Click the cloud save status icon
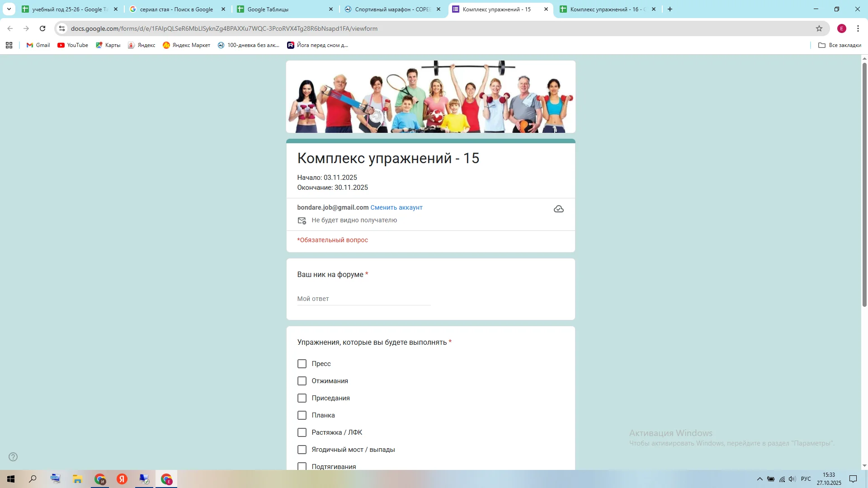868x488 pixels. [558, 209]
